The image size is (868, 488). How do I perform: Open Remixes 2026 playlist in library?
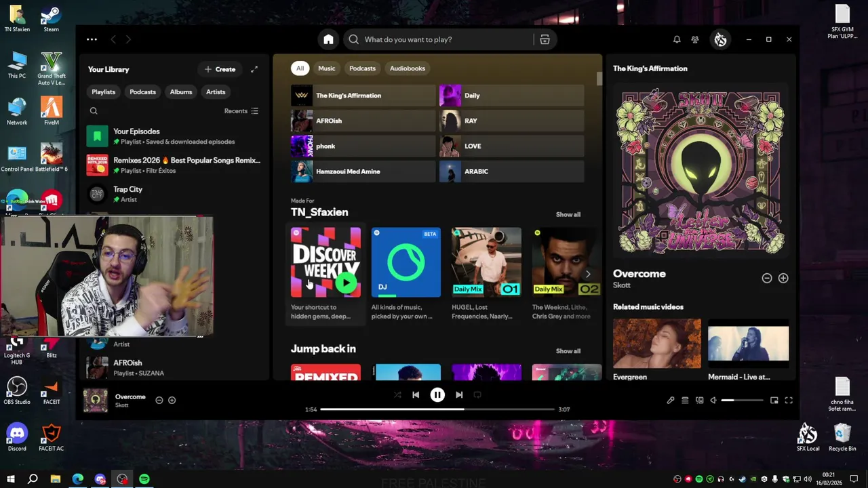(174, 165)
